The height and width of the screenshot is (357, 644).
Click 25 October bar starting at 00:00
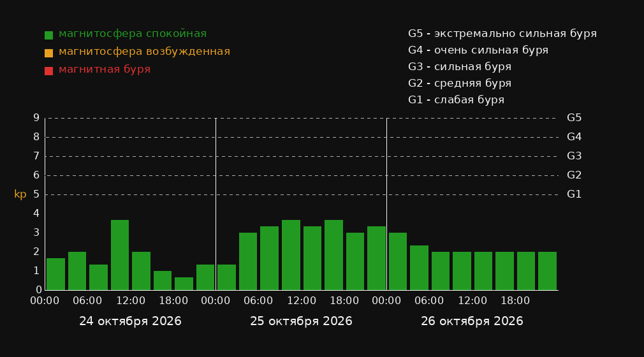[x=227, y=277]
